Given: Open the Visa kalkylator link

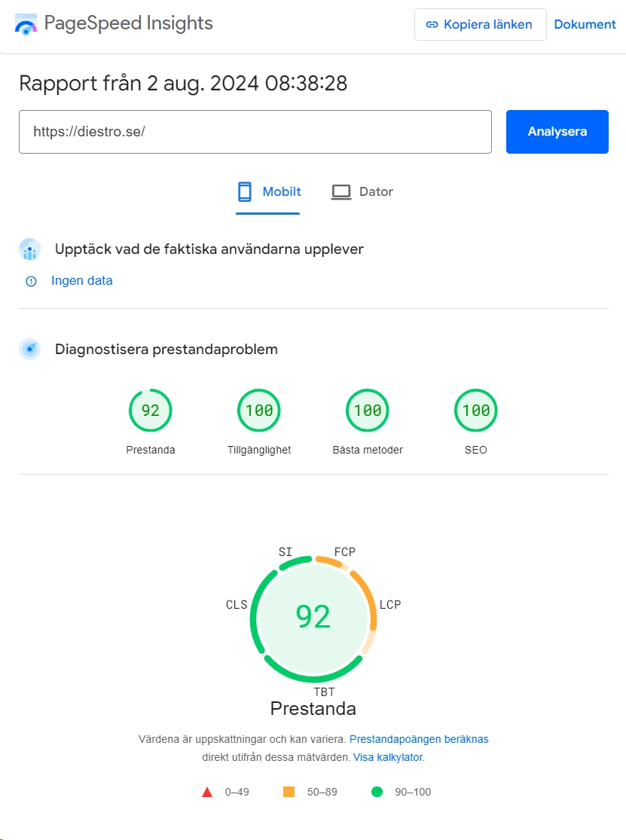Looking at the screenshot, I should (388, 757).
